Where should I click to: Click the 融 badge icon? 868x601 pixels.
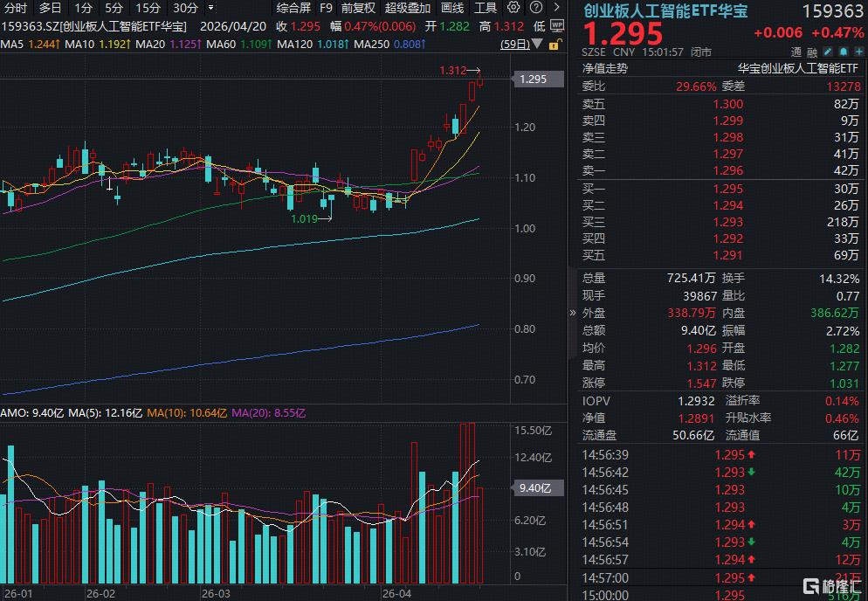point(811,52)
